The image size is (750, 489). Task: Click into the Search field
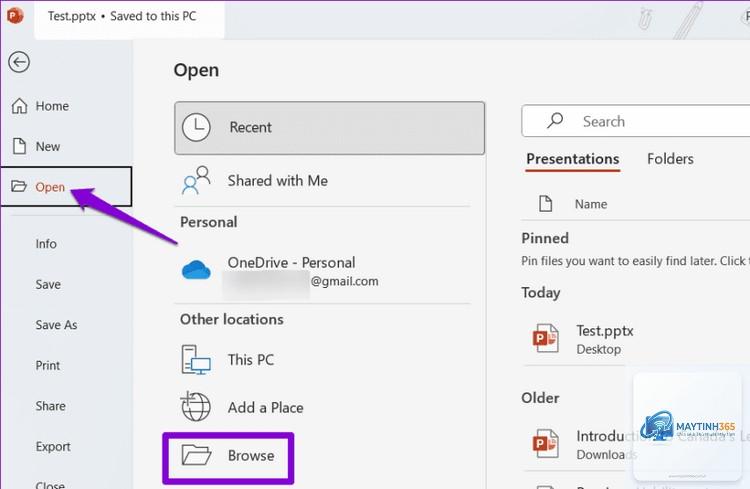coord(636,121)
